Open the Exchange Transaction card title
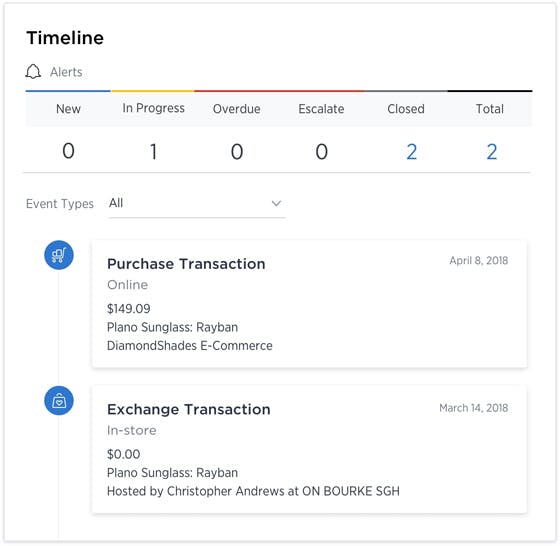This screenshot has height=546, width=560. tap(189, 409)
